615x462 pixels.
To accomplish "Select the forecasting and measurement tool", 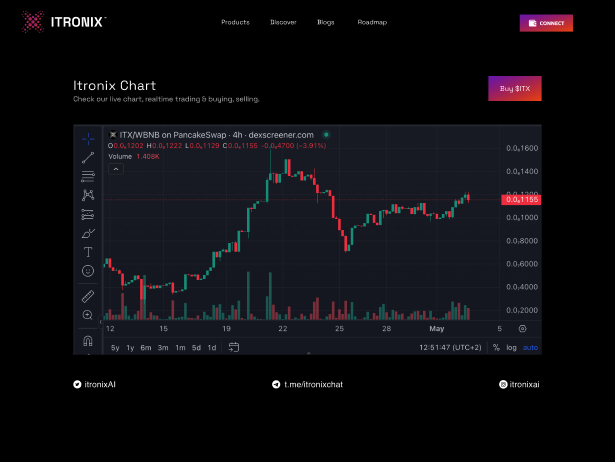I will coord(88,215).
